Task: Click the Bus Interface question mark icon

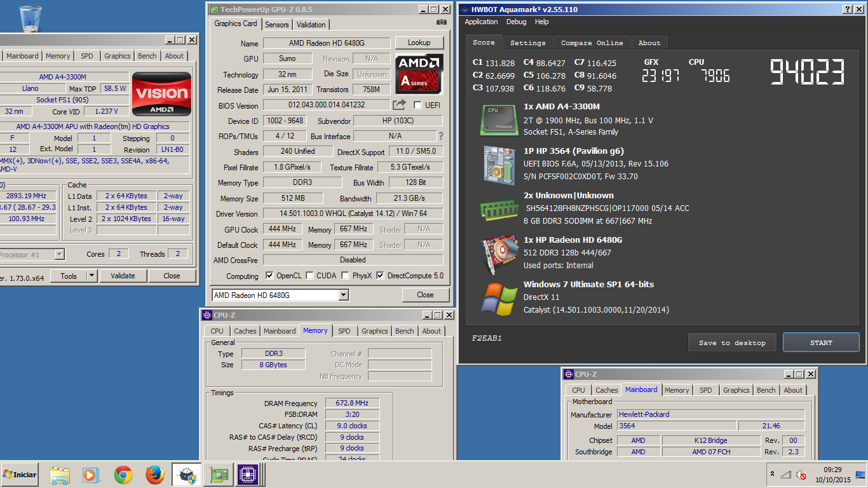Action: coord(441,136)
